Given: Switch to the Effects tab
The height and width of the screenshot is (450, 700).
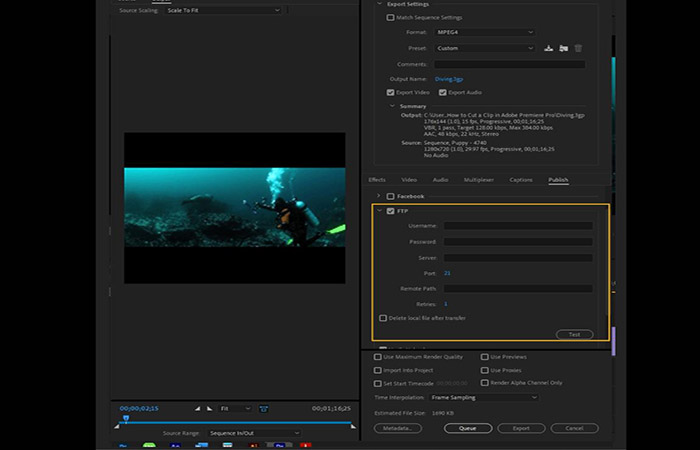Looking at the screenshot, I should pos(377,179).
